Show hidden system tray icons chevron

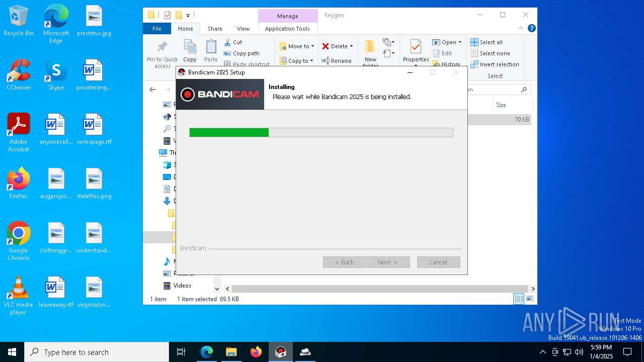tap(542, 352)
